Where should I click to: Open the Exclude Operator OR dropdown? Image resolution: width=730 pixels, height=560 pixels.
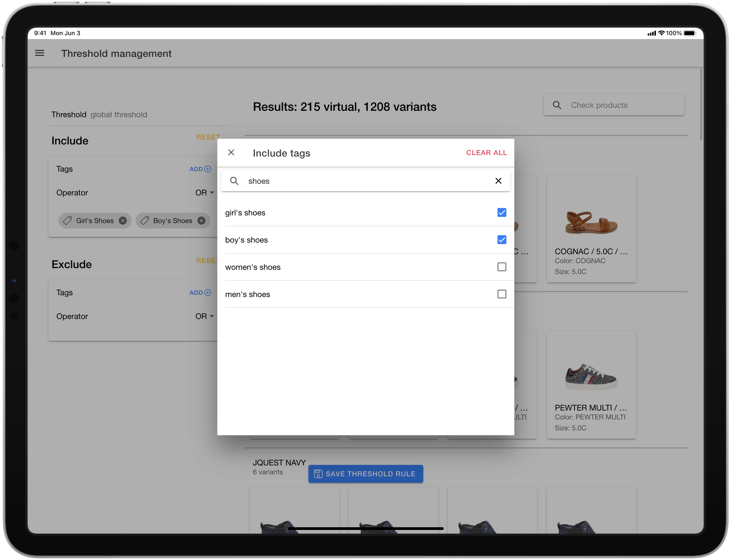point(205,316)
